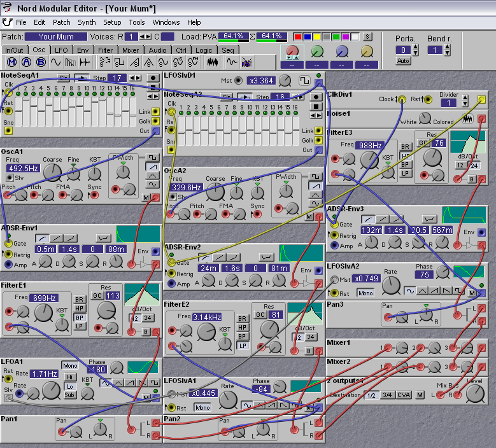496x448 pixels.
Task: Select logarithmic attack shape on ADSR-Env1
Action: (x=43, y=238)
